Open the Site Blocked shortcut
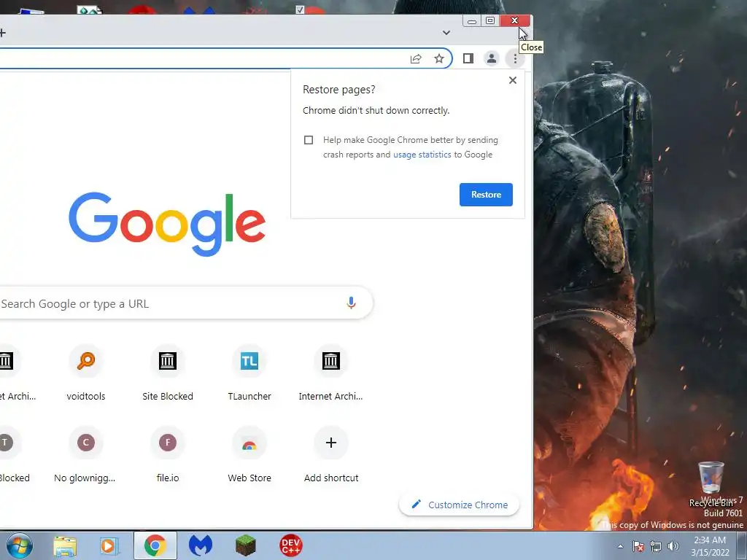The width and height of the screenshot is (747, 560). tap(168, 374)
